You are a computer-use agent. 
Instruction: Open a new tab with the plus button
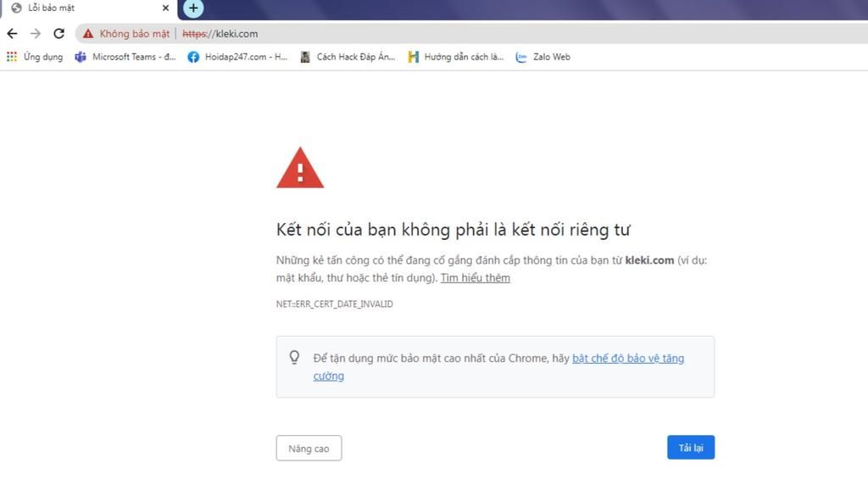pyautogui.click(x=193, y=8)
